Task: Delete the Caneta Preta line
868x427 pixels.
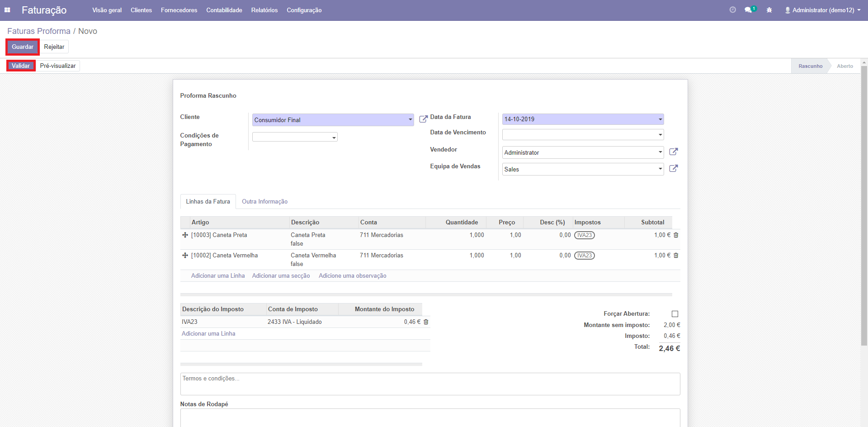Action: (676, 235)
